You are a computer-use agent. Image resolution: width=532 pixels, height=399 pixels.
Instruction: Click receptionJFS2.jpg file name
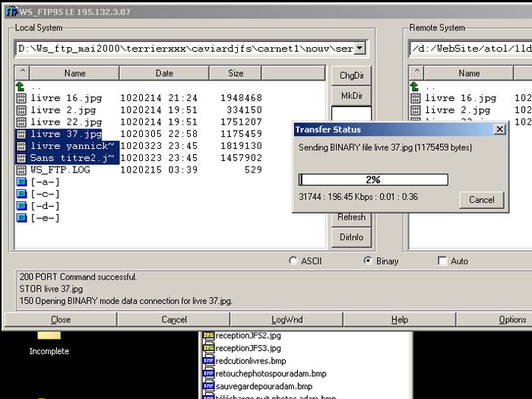[249, 336]
